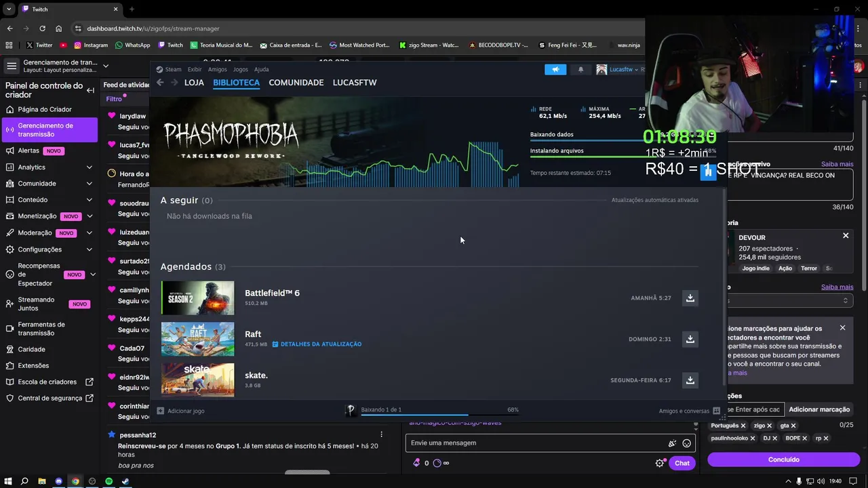Open Chrome home page button
This screenshot has height=488, width=868.
pos(58,28)
